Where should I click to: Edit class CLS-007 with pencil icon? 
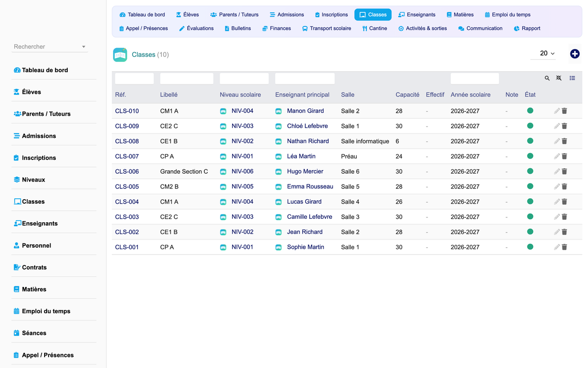(557, 157)
